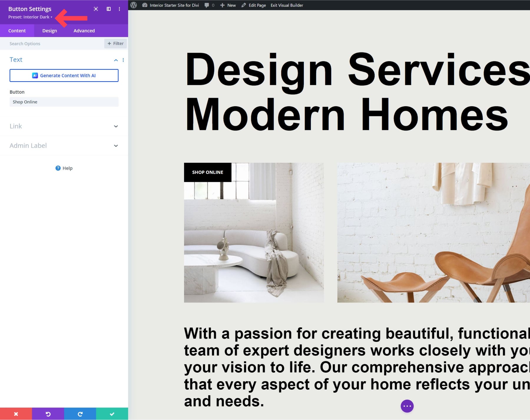Open the Advanced tab
530x420 pixels.
[x=84, y=31]
